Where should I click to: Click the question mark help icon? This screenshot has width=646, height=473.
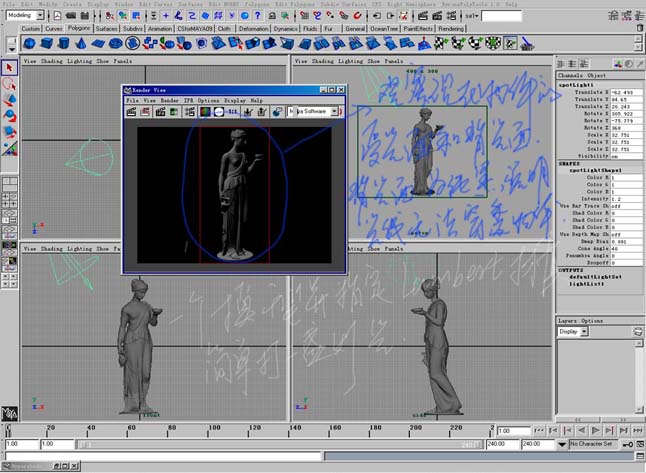click(x=258, y=16)
